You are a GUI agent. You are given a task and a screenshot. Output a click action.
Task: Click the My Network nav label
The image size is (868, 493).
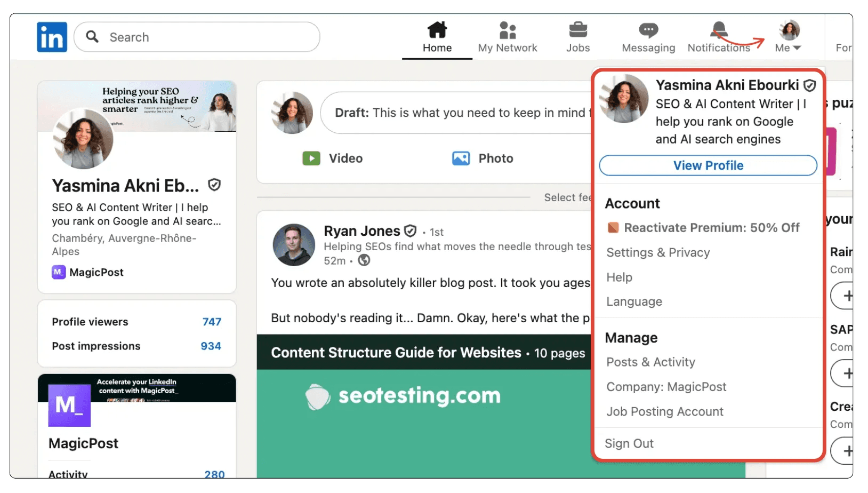[x=508, y=48]
